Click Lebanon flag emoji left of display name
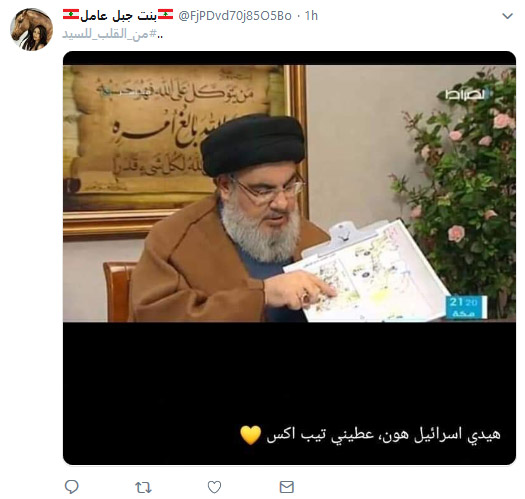This screenshot has height=499, width=525. click(71, 15)
